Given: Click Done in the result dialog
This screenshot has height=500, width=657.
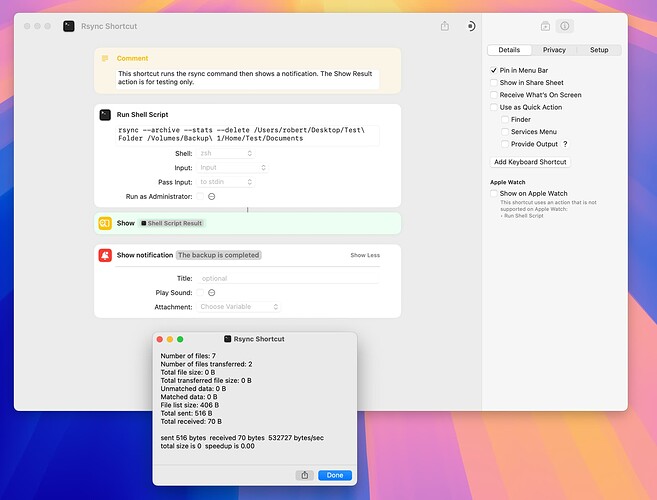Looking at the screenshot, I should [x=335, y=475].
